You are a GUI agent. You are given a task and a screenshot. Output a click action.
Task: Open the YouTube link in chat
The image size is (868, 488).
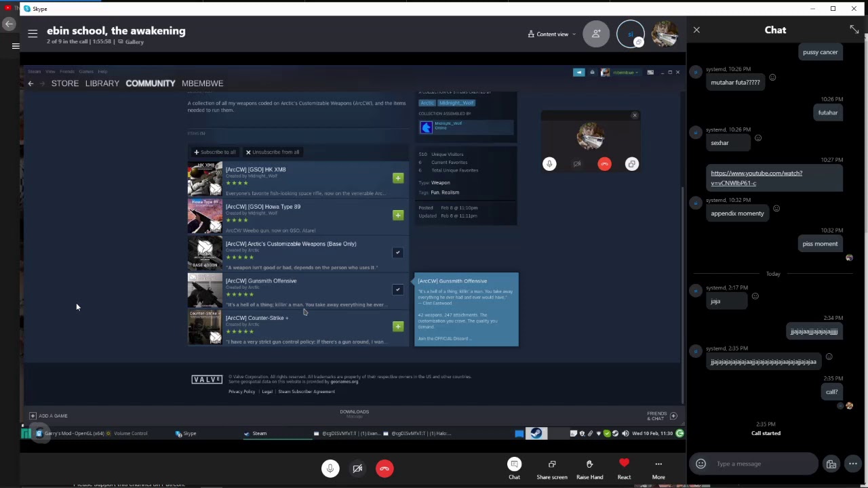756,178
